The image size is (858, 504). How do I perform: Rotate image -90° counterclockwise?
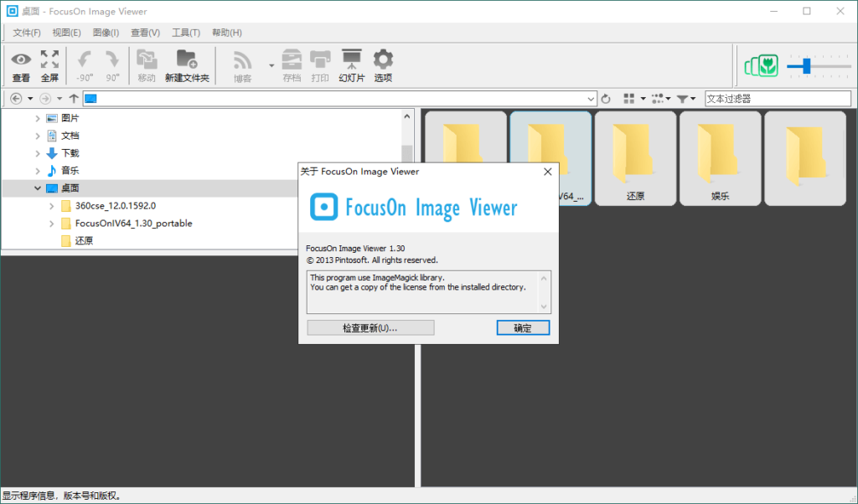pos(85,65)
